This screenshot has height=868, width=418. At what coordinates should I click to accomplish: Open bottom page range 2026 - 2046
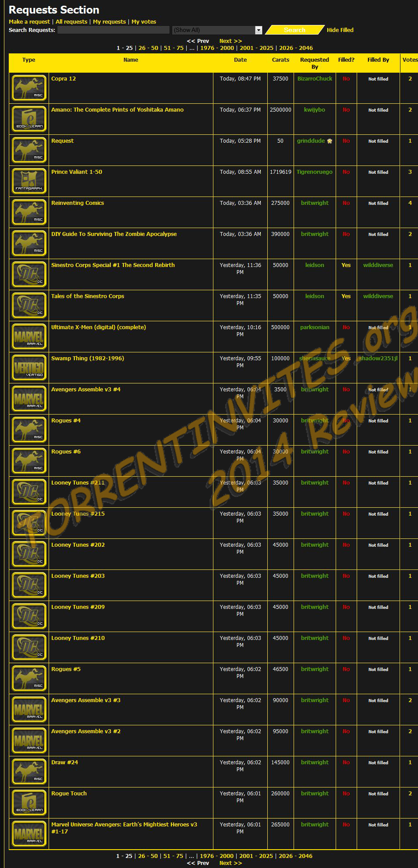296,856
